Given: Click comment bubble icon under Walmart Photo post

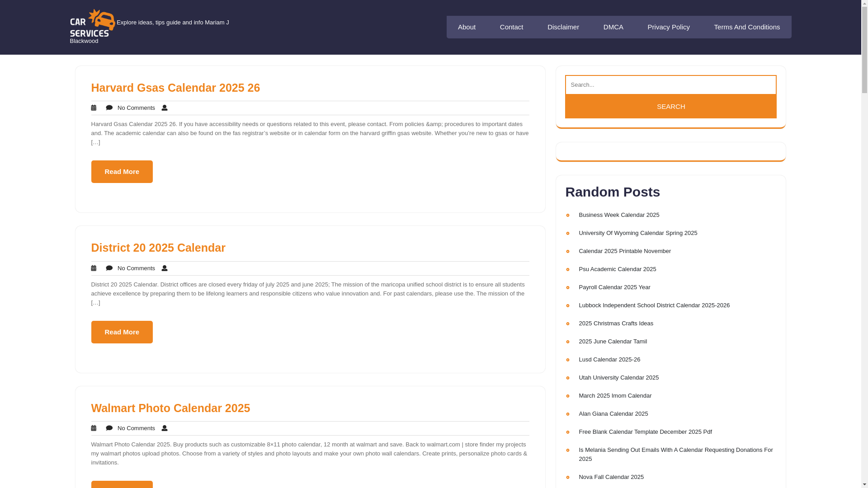Looking at the screenshot, I should pos(109,428).
